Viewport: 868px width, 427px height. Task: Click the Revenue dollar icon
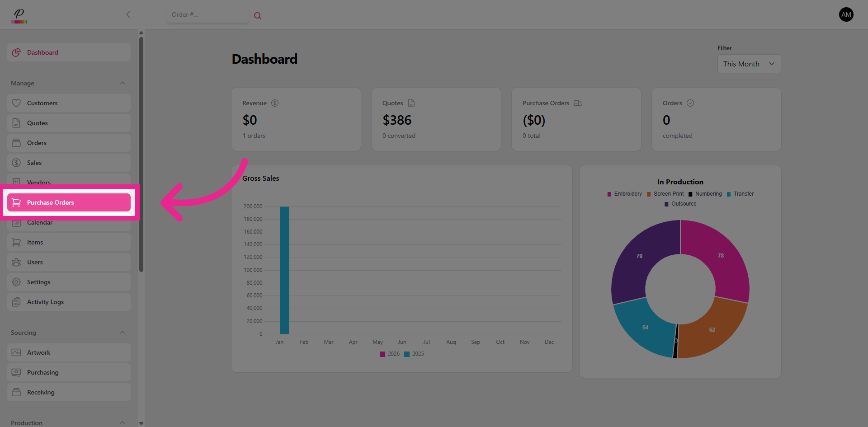pyautogui.click(x=275, y=103)
